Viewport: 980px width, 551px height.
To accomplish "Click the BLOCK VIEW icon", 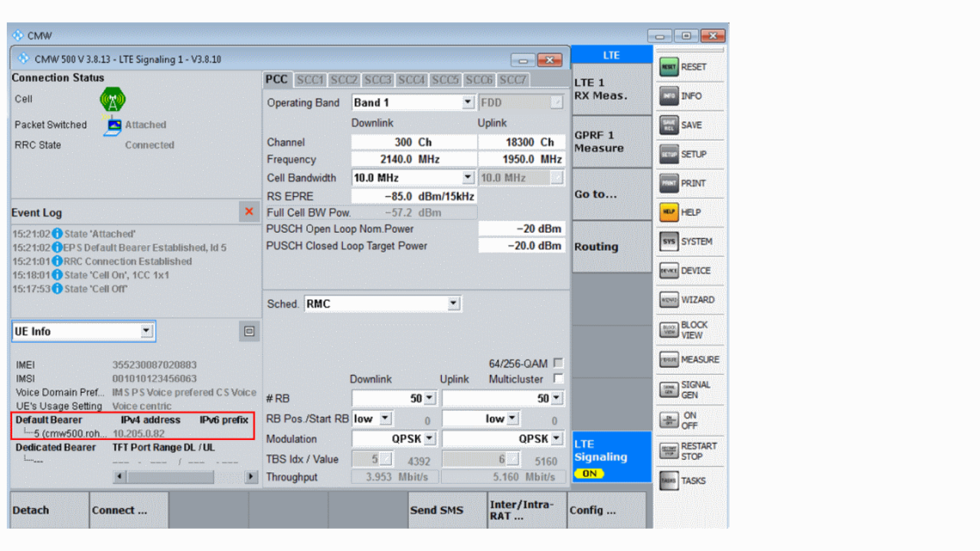I will pos(668,330).
